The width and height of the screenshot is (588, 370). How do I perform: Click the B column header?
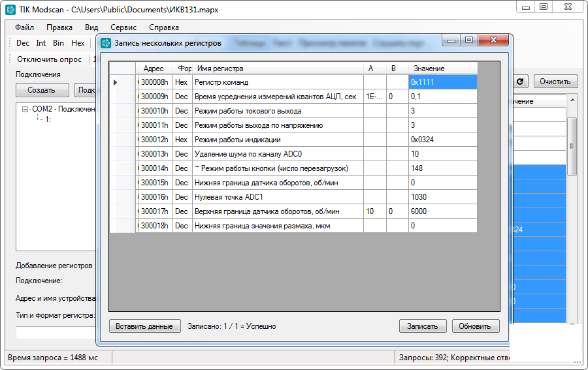[397, 69]
